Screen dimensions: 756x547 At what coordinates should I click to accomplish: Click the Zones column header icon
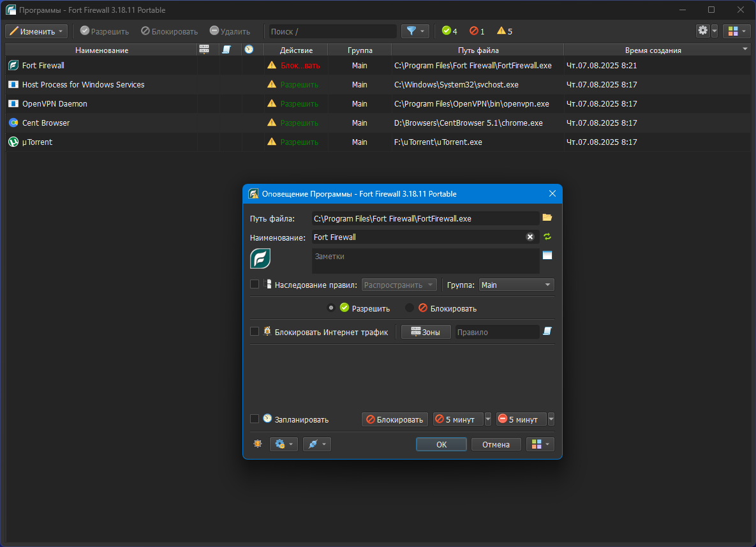tap(204, 50)
